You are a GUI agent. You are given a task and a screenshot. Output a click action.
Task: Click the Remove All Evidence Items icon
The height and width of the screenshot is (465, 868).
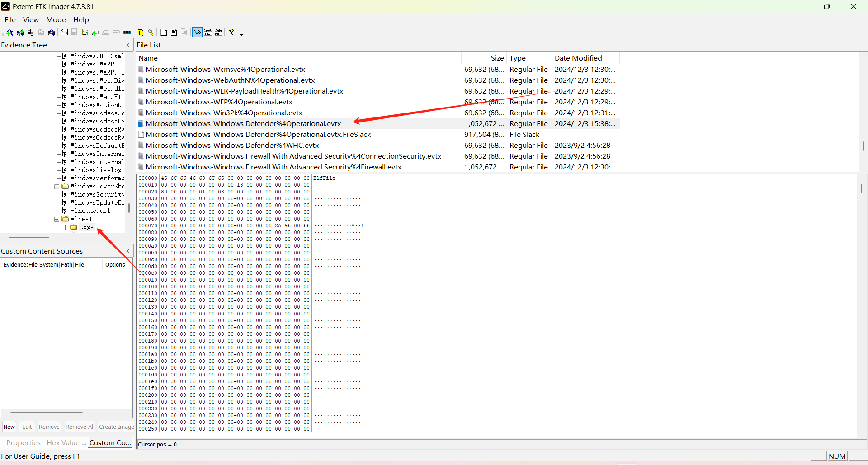click(x=52, y=33)
